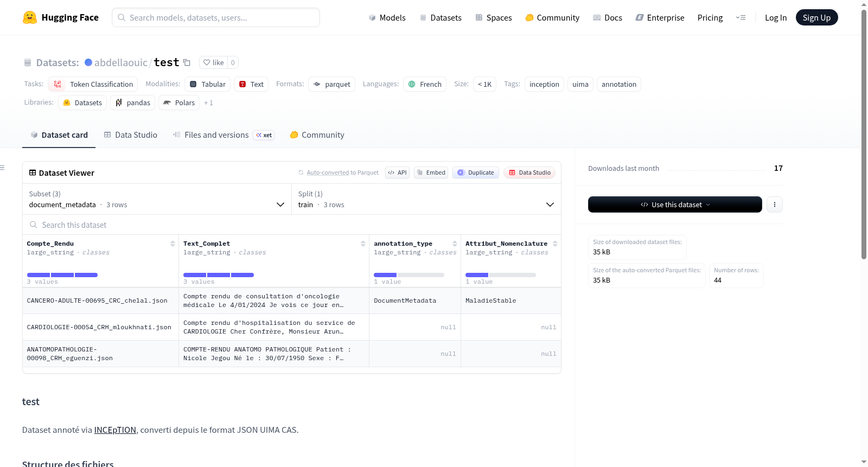Viewport: 868px width, 467px height.
Task: Click the DocumentMetadata cell
Action: pos(415,300)
